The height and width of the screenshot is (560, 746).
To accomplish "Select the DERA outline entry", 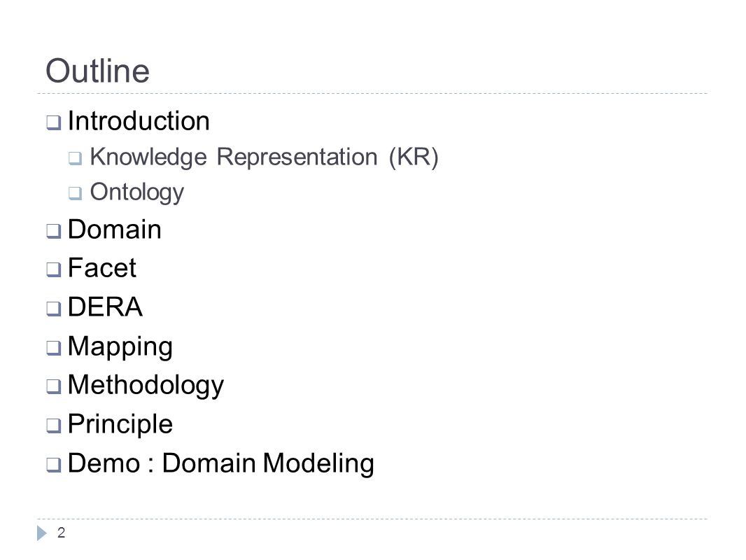I will click(x=105, y=307).
